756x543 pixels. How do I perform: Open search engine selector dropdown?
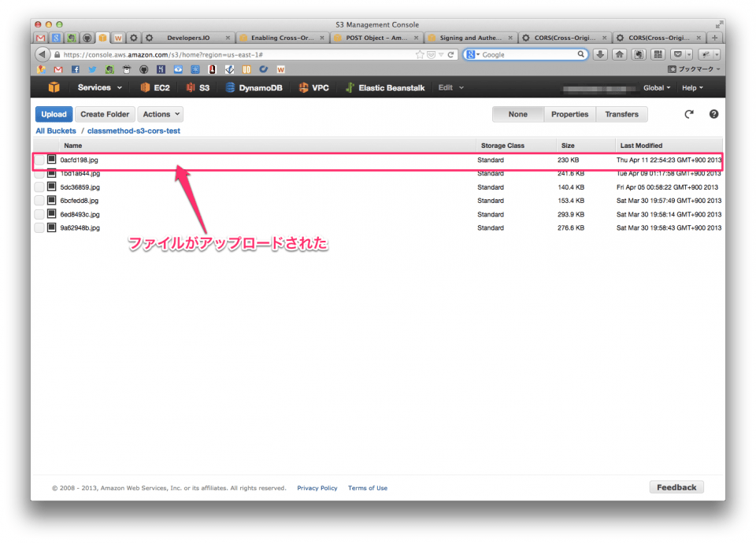click(x=473, y=54)
